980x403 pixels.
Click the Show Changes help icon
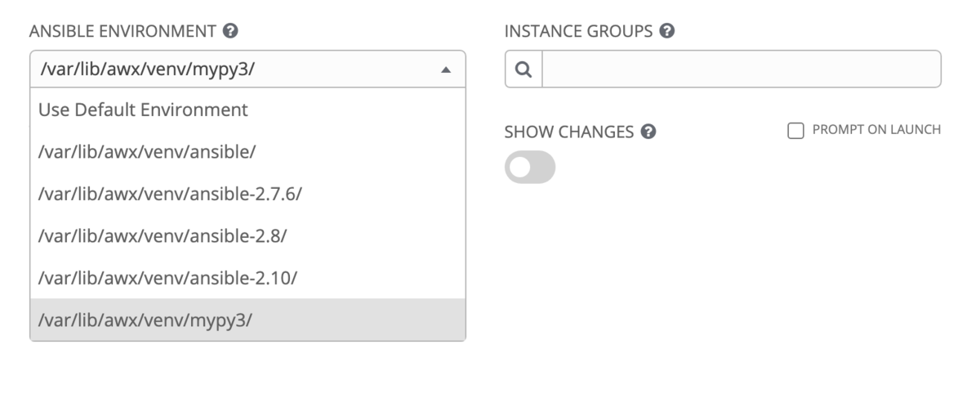click(648, 132)
